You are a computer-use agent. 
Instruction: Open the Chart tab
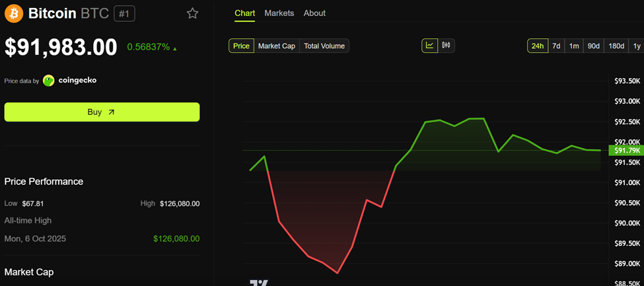pos(244,13)
